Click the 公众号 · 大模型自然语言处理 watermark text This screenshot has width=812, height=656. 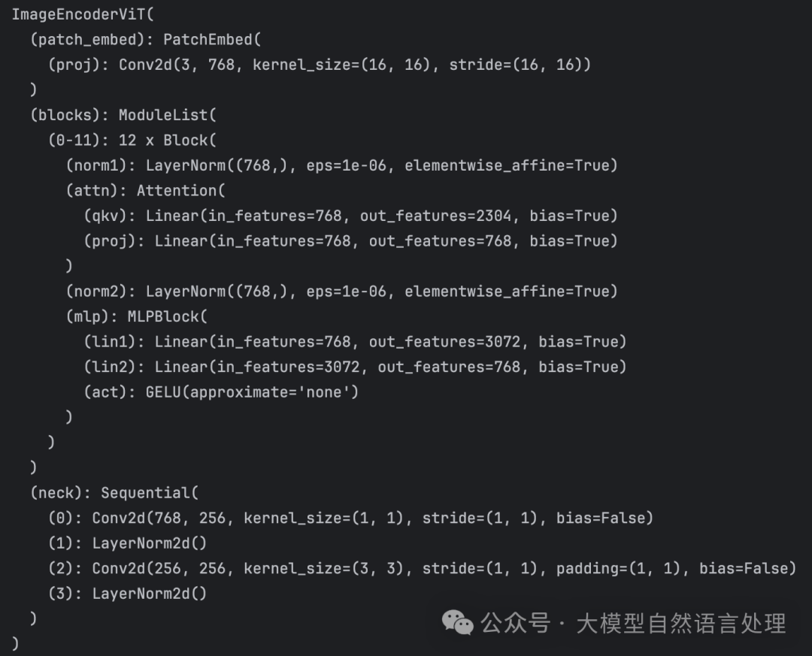click(633, 623)
